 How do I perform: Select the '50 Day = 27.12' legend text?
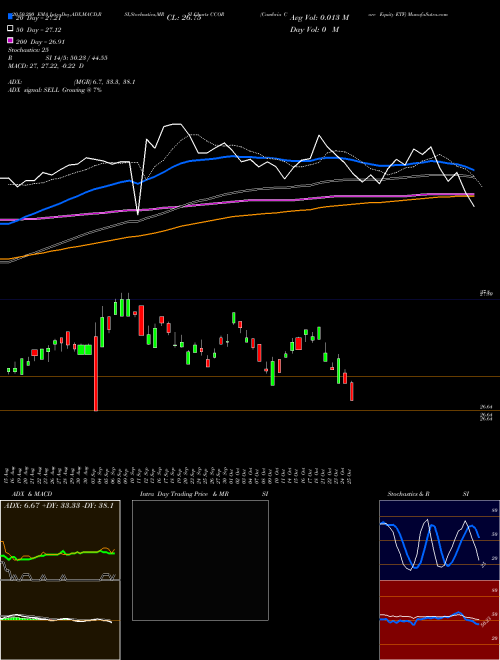click(x=38, y=30)
